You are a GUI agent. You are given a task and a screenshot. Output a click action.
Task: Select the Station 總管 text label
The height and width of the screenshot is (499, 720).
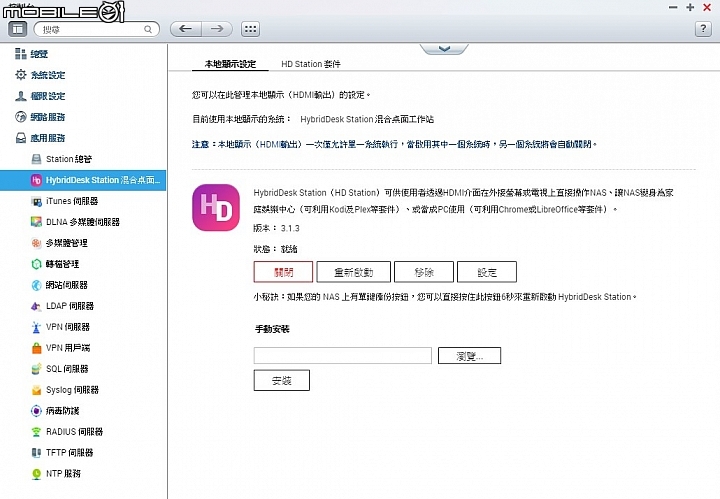click(69, 159)
